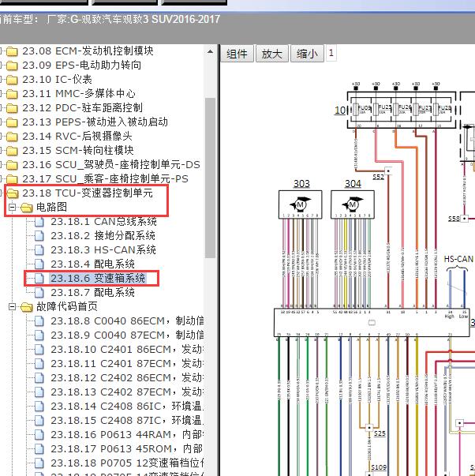Open fault code 23.18.10 C2401 86ECM

127,350
